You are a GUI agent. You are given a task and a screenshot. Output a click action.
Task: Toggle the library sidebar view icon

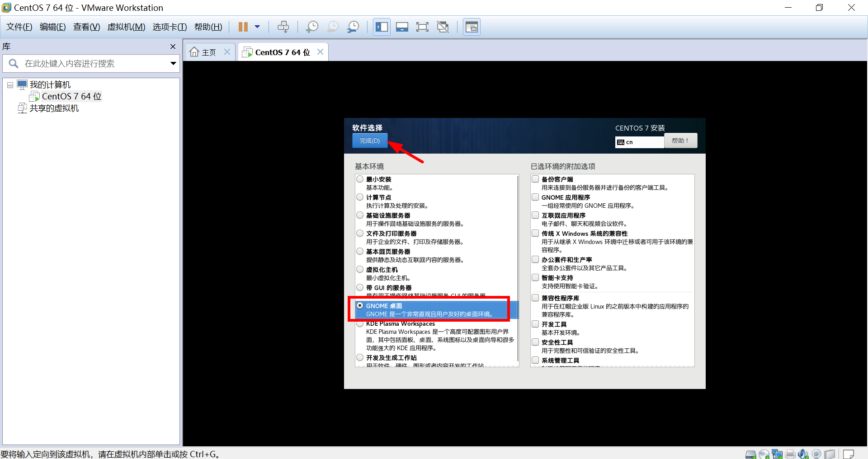tap(382, 27)
